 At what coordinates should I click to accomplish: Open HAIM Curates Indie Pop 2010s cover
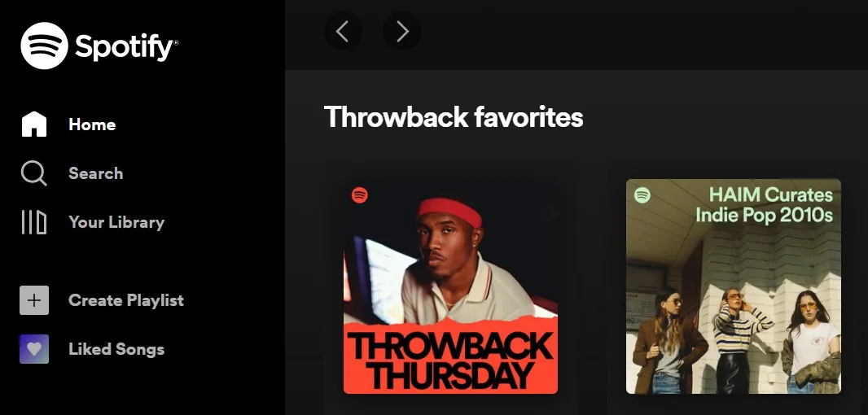[734, 286]
